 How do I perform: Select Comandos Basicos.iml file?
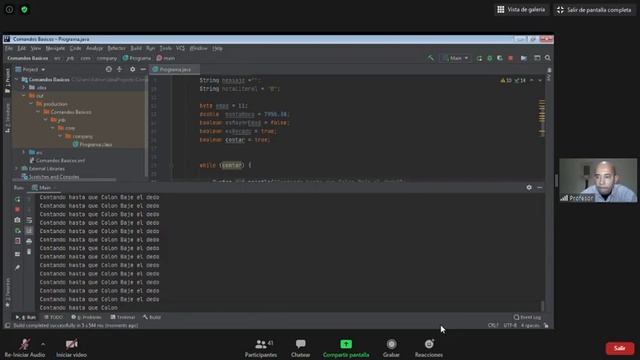(x=57, y=160)
